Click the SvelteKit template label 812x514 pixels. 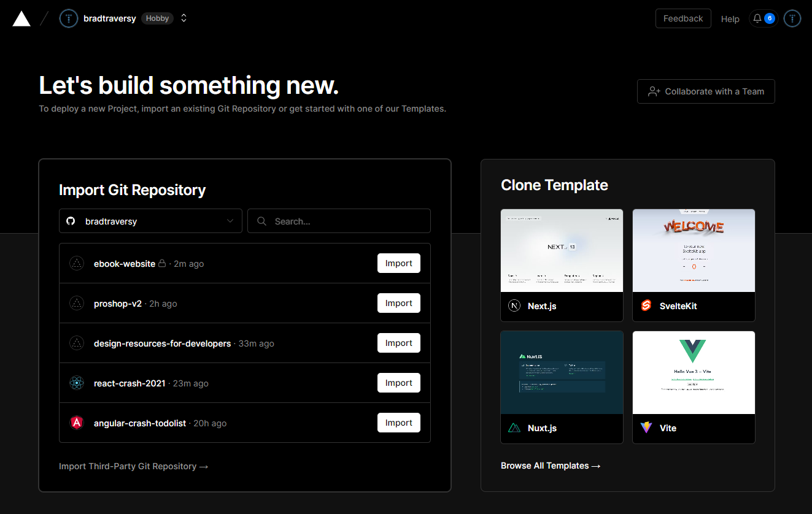click(x=678, y=306)
